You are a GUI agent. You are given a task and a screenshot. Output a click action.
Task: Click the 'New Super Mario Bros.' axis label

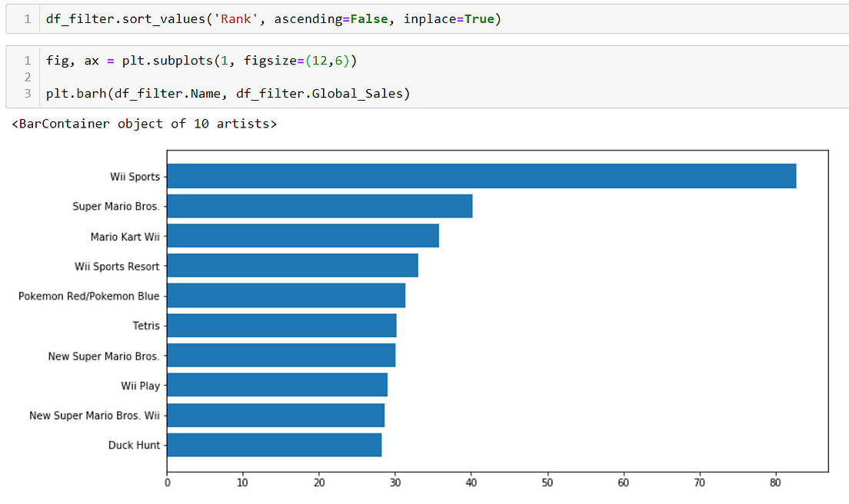tap(103, 356)
